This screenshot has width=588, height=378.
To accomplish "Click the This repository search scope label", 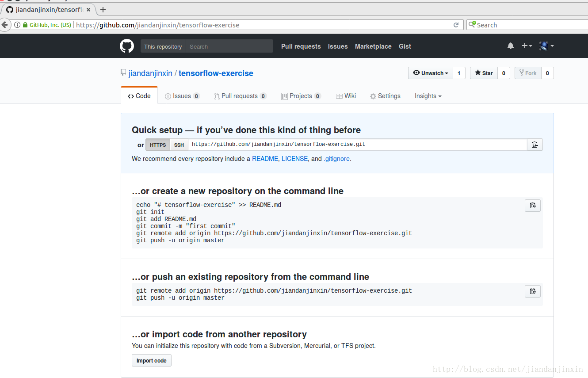I will [163, 46].
